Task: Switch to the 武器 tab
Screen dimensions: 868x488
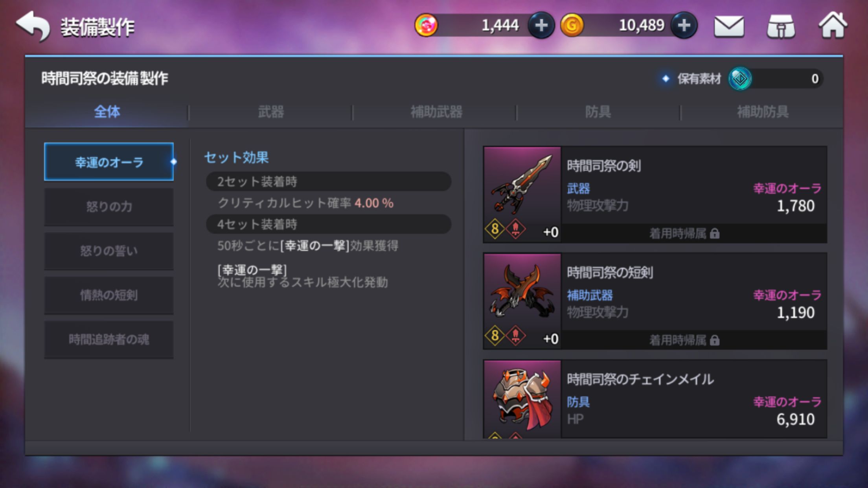Action: [270, 112]
